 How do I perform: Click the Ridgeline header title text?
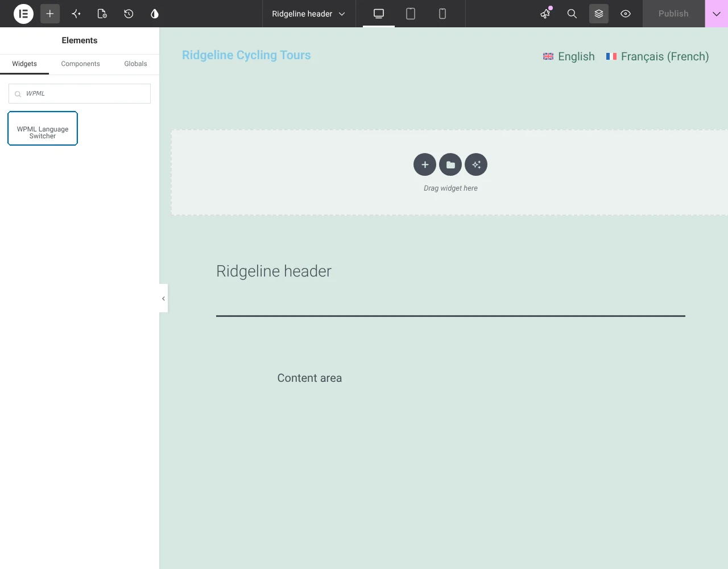(274, 271)
